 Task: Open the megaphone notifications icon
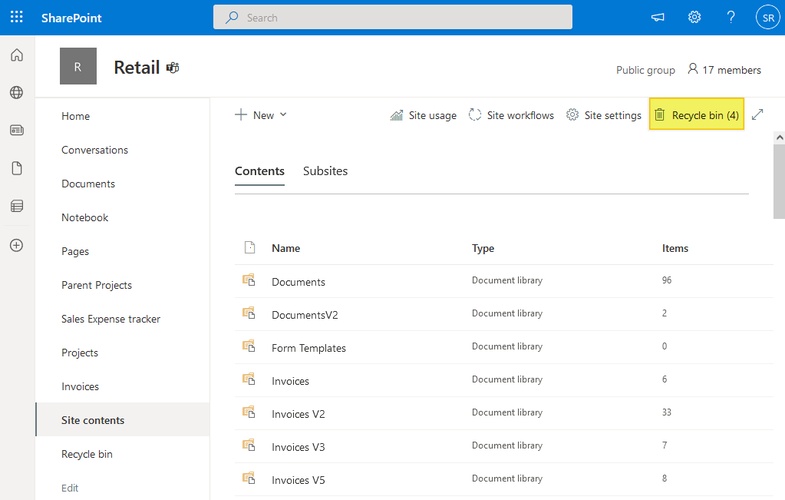coord(657,18)
